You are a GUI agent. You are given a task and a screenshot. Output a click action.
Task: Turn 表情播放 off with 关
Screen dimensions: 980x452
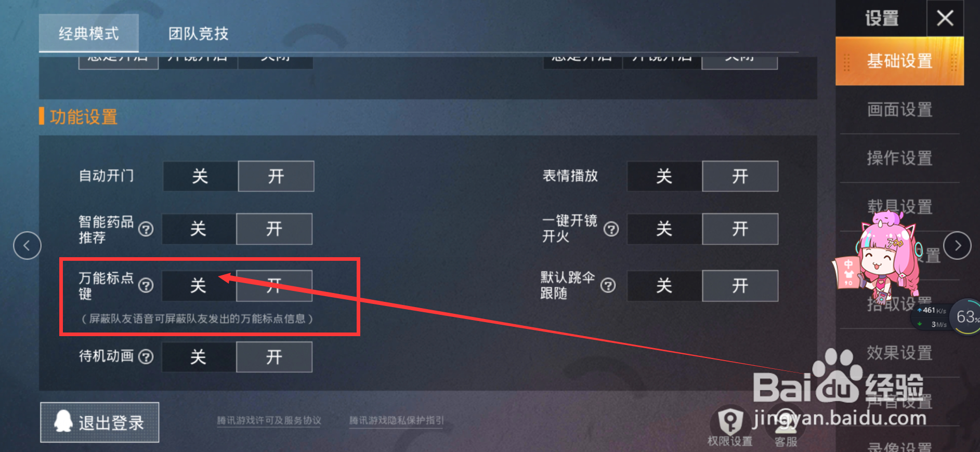[x=664, y=176]
